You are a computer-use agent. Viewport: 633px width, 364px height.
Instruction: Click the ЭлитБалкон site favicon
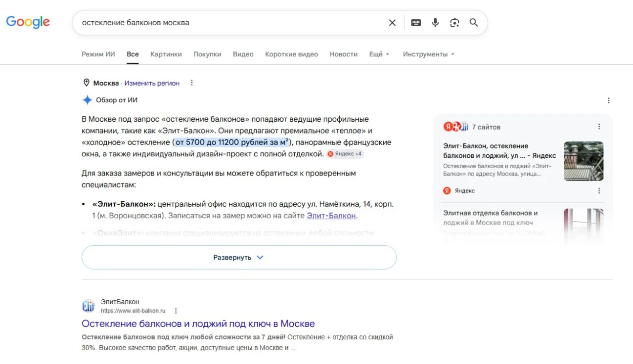(x=88, y=306)
